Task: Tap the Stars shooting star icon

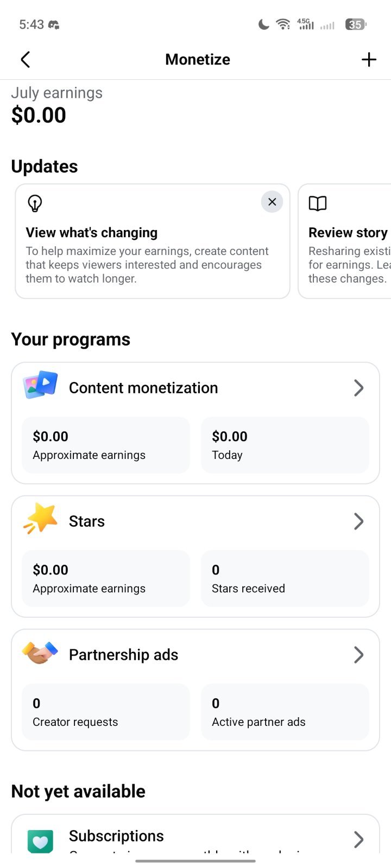Action: (x=40, y=518)
